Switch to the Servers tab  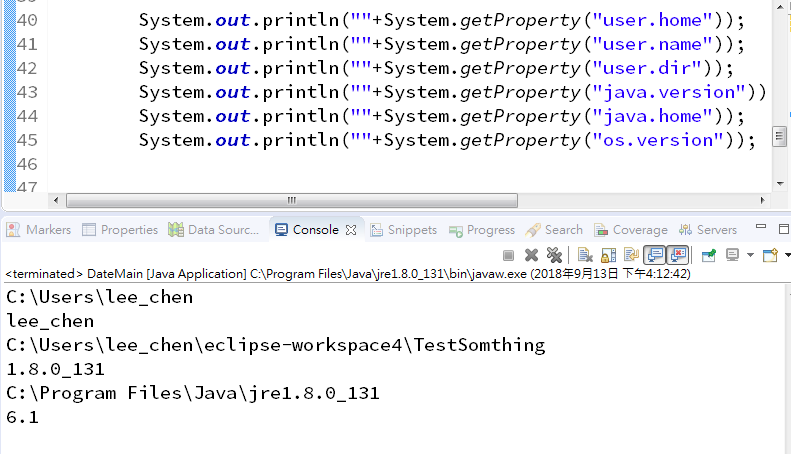pos(708,230)
